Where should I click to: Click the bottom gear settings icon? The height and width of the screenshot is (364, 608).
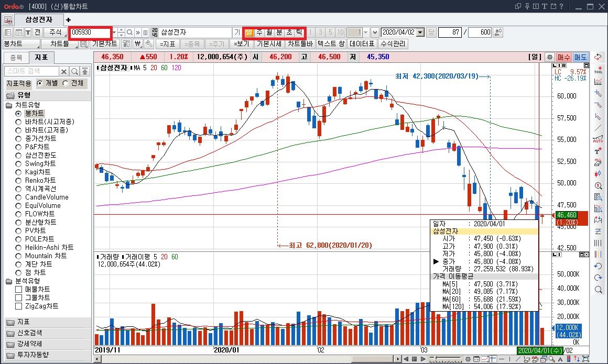click(468, 359)
